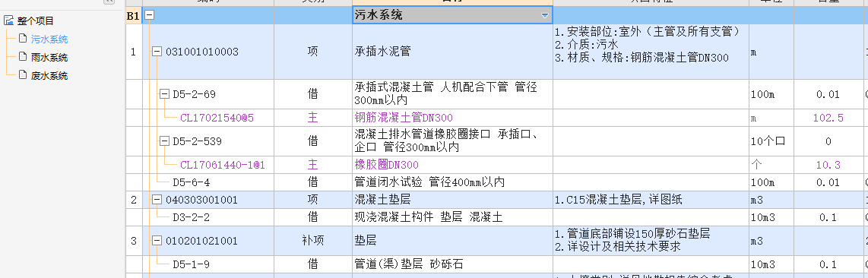Screen dimensions: 868x278
Task: Click the 整个项目 project icon
Action: click(9, 21)
